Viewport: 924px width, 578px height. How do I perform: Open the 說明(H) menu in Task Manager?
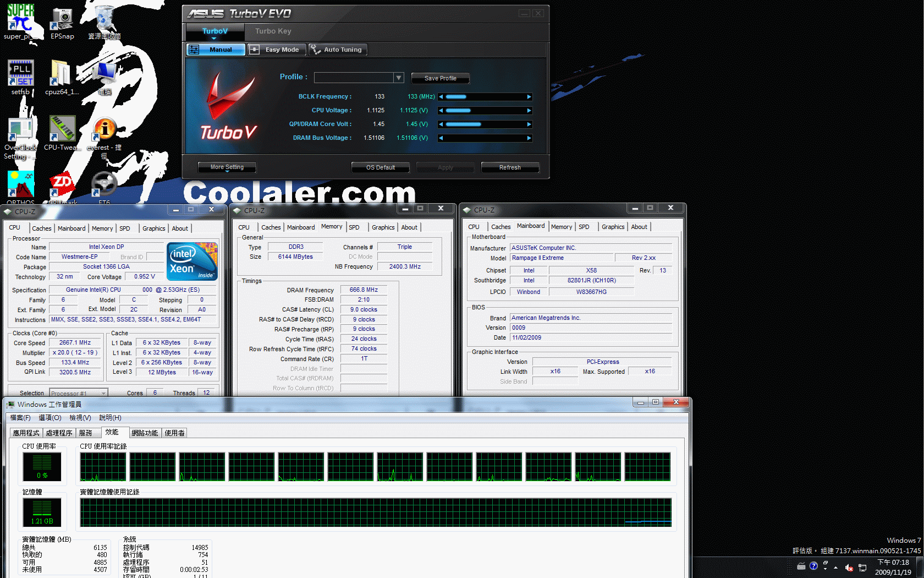tap(110, 418)
